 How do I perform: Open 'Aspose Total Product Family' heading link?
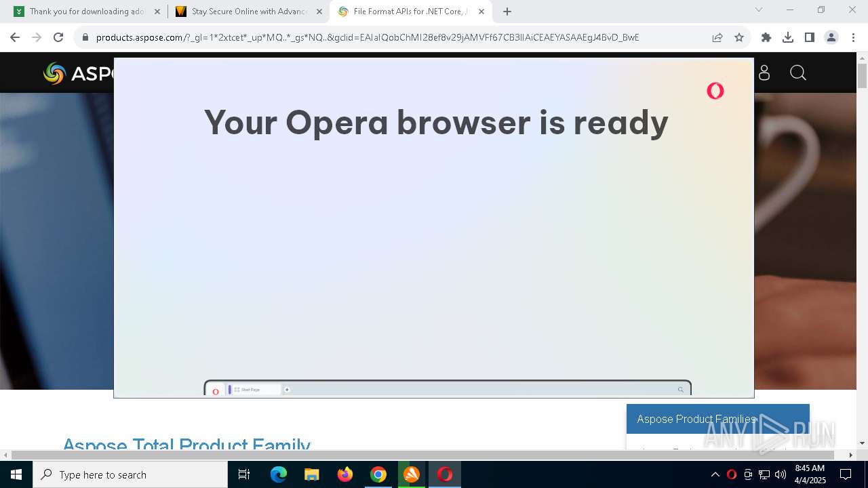[x=186, y=445]
